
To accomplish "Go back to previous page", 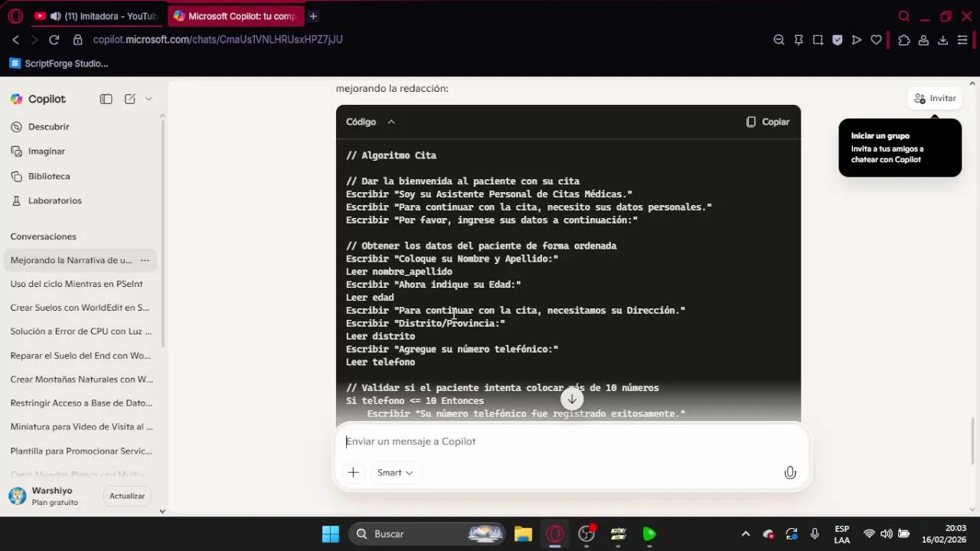I will point(15,40).
